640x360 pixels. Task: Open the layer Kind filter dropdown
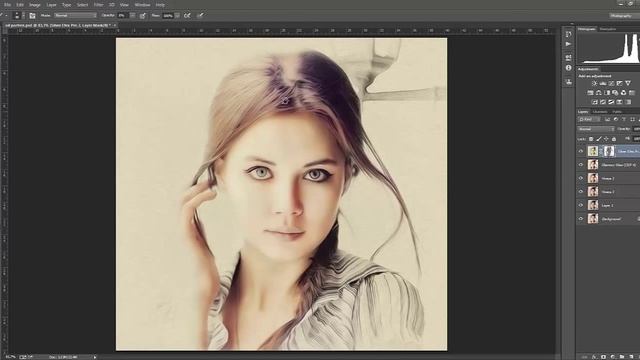[589, 120]
